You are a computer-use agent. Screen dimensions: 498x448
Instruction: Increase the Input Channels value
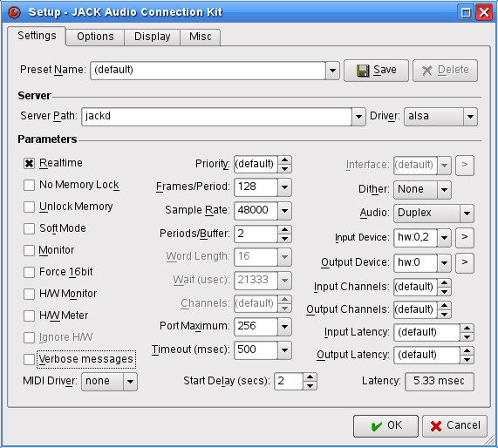click(444, 282)
